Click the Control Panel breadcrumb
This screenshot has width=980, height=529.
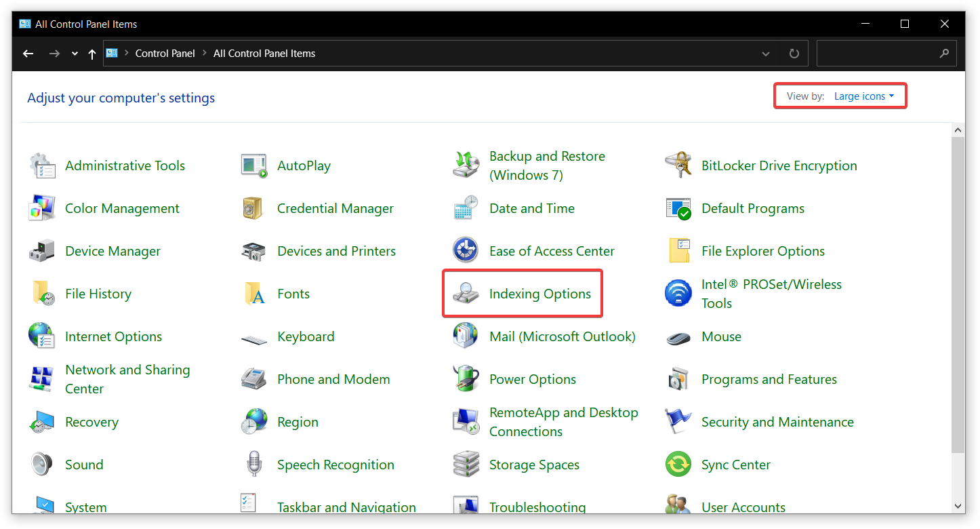[x=165, y=54]
